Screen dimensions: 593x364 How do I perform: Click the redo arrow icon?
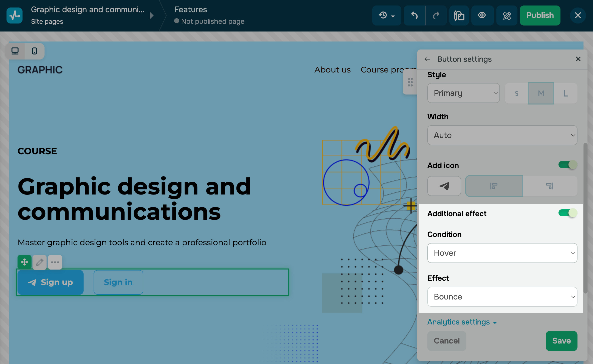[436, 15]
